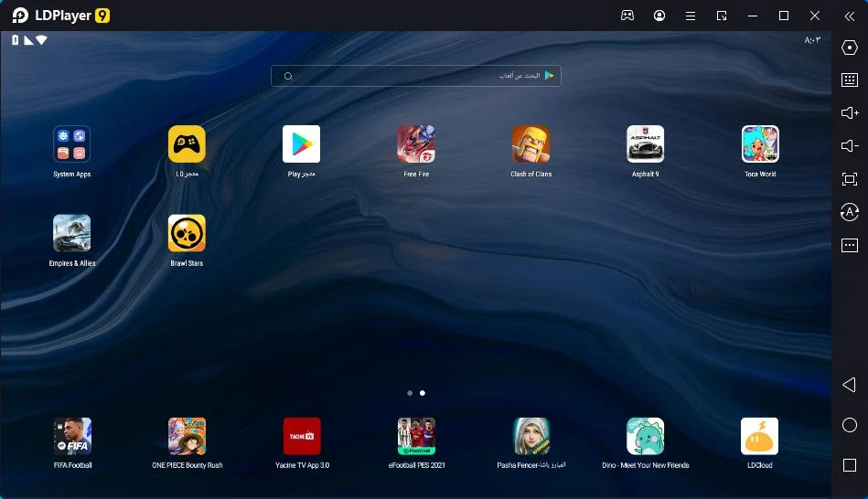Screen dimensions: 868x499
Task: Show more sidebar tools via the ellipsis icon
Action: [x=849, y=245]
